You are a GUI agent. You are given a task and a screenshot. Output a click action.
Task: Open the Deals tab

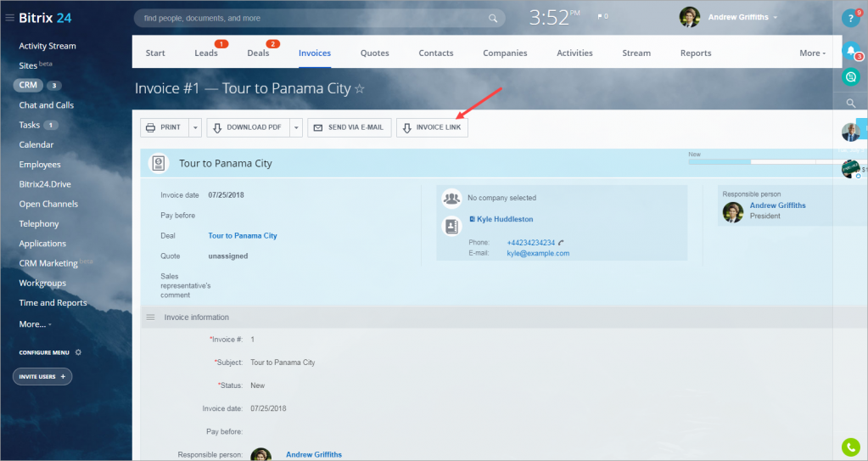pyautogui.click(x=258, y=53)
